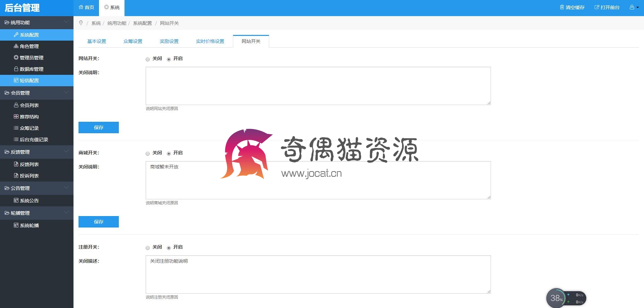Click the 系统轮播 edit icon
This screenshot has height=308, width=644.
click(16, 225)
